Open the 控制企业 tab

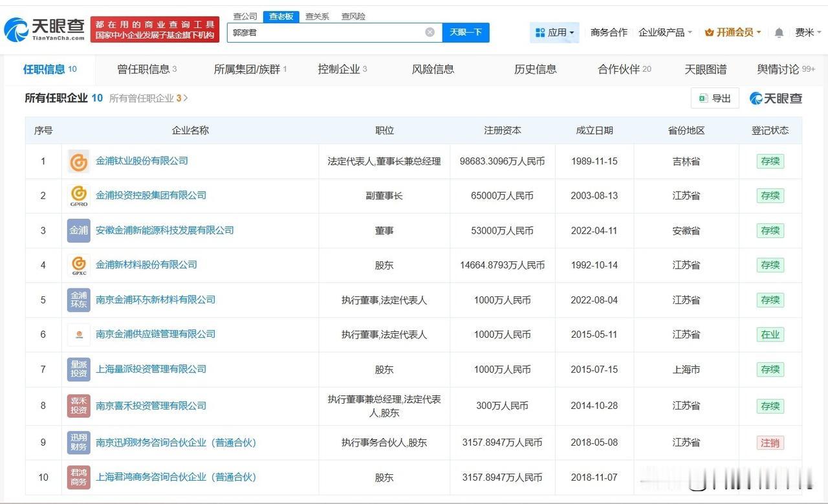point(342,69)
